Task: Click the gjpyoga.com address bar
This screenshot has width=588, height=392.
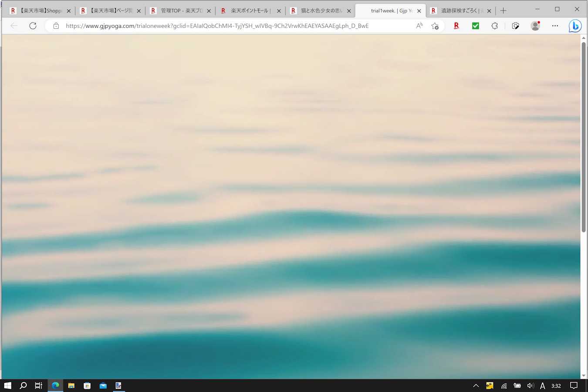Action: coord(217,26)
